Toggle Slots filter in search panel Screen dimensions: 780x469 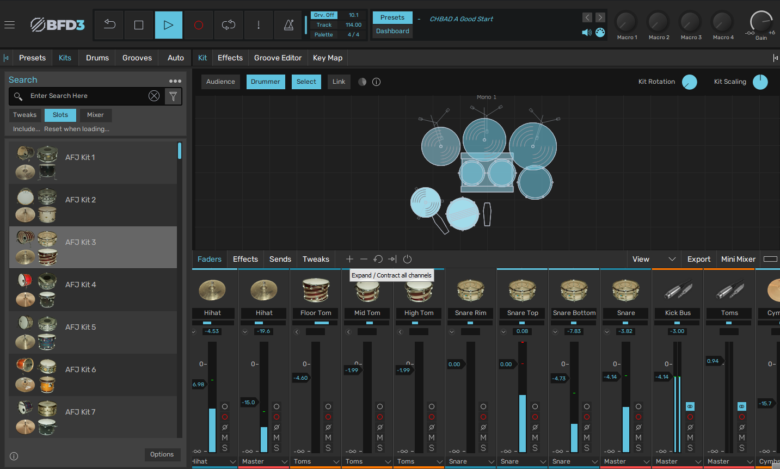pyautogui.click(x=60, y=115)
